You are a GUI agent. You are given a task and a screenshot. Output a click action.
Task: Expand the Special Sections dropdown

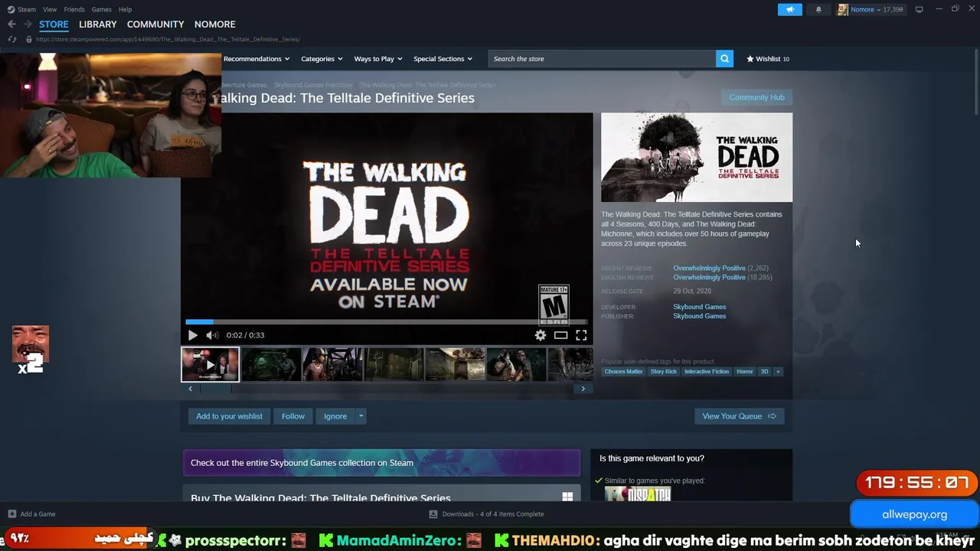(443, 59)
